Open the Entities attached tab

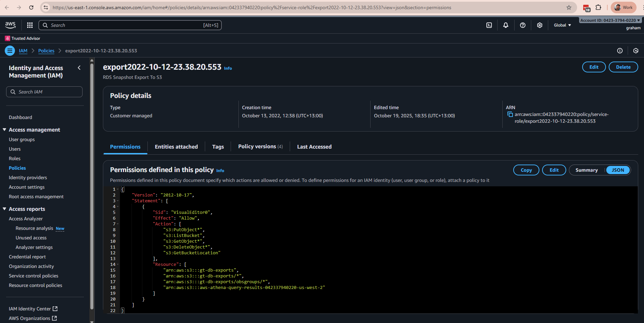coord(176,147)
